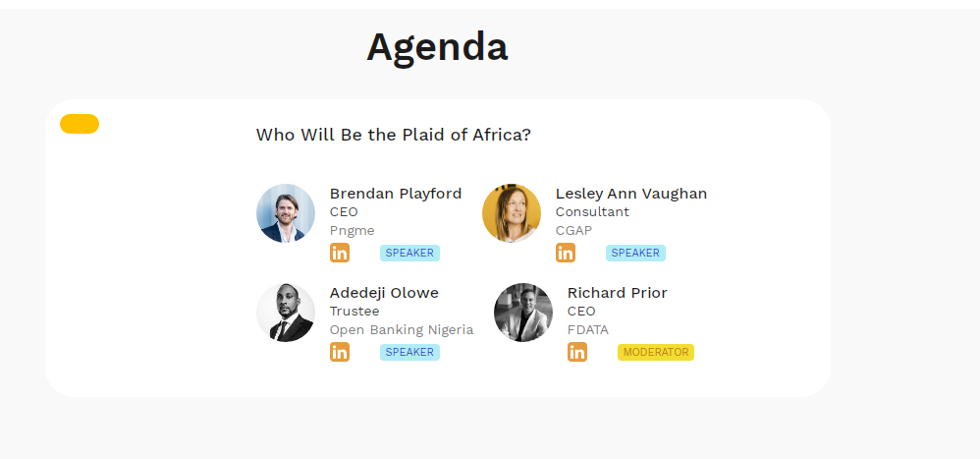Click the SPEAKER badge under Pngme
The width and height of the screenshot is (980, 459).
409,253
